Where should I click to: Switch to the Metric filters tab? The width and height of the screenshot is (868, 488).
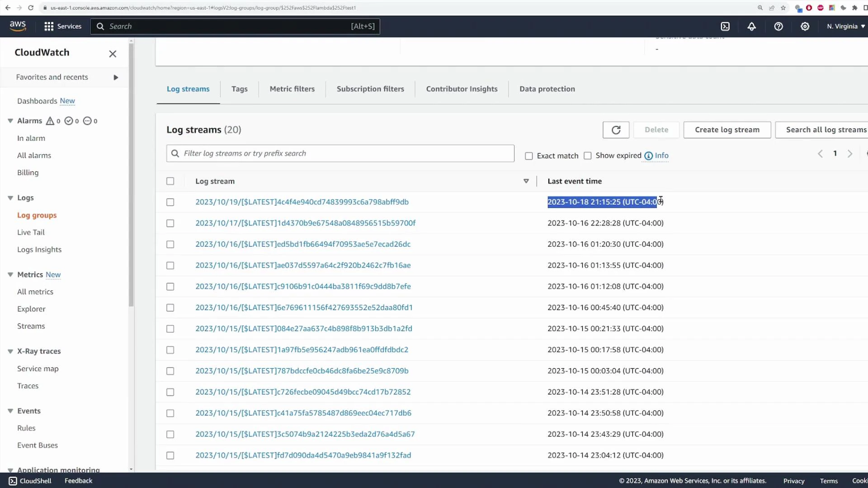pyautogui.click(x=292, y=89)
